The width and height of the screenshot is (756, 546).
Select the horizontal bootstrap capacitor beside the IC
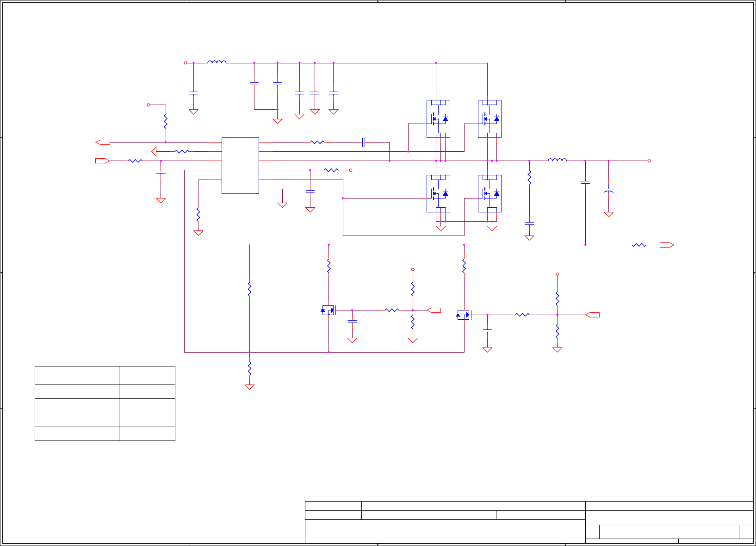click(364, 142)
